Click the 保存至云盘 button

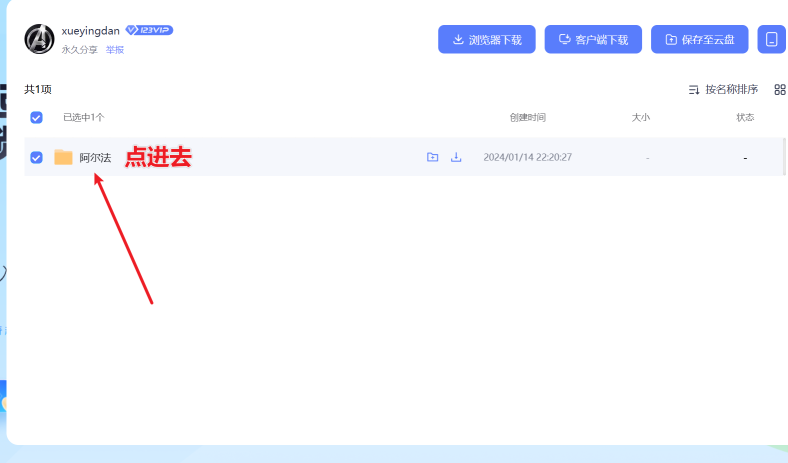tap(699, 40)
